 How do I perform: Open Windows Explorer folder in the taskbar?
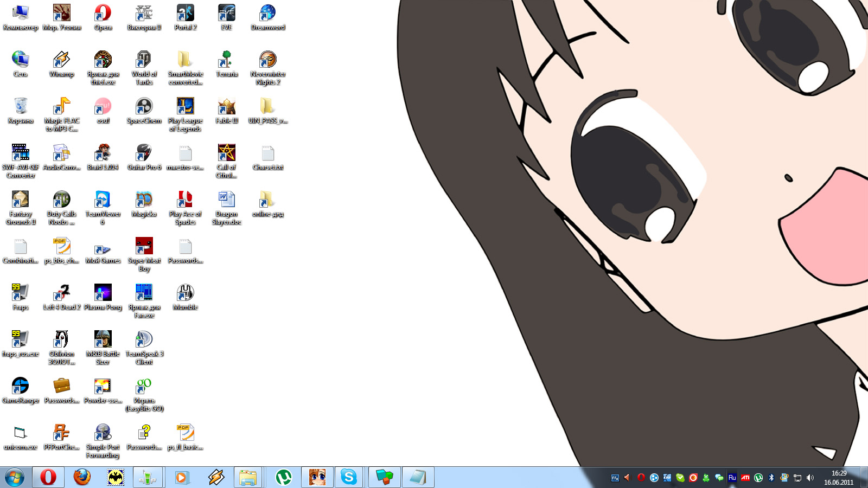coord(248,477)
